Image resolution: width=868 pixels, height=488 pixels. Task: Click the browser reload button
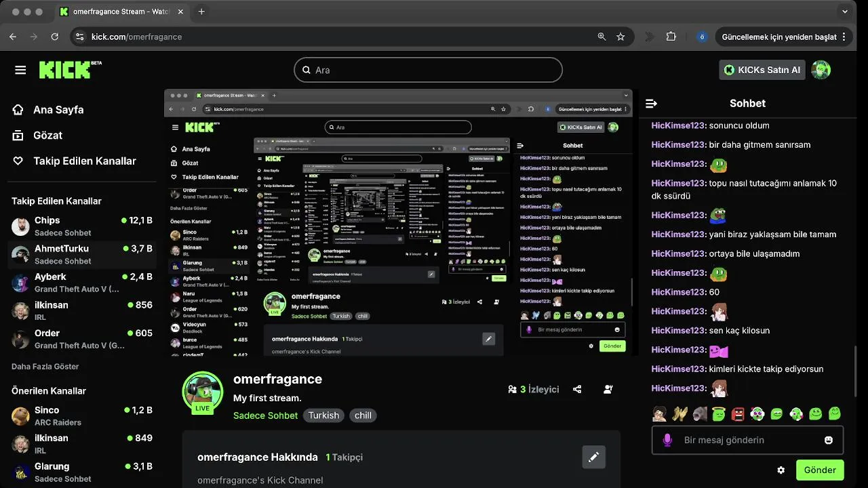(x=55, y=37)
